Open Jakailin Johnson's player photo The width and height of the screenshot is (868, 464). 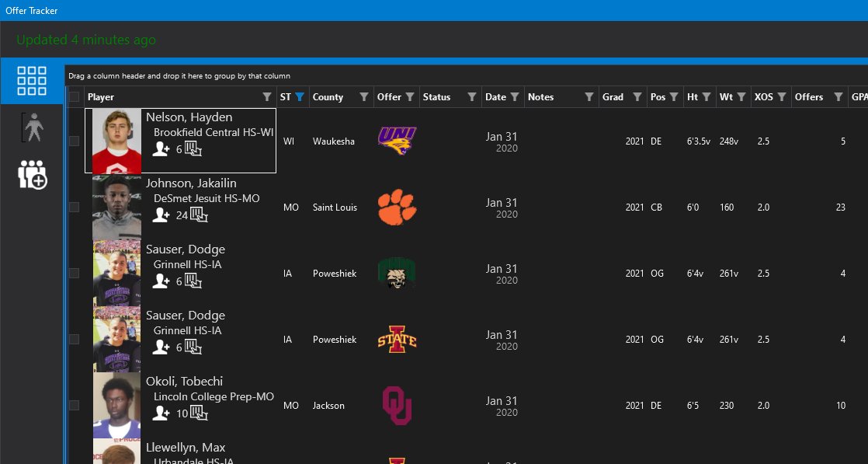(116, 207)
